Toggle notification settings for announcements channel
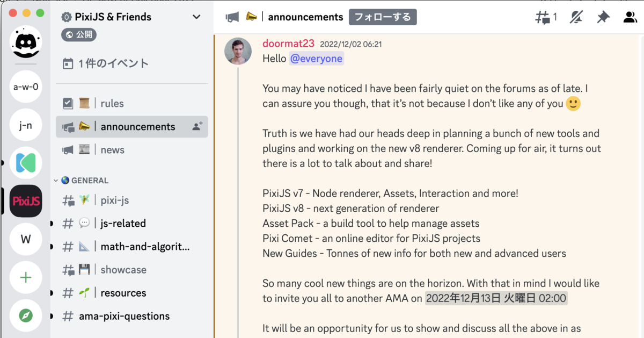 pos(576,17)
